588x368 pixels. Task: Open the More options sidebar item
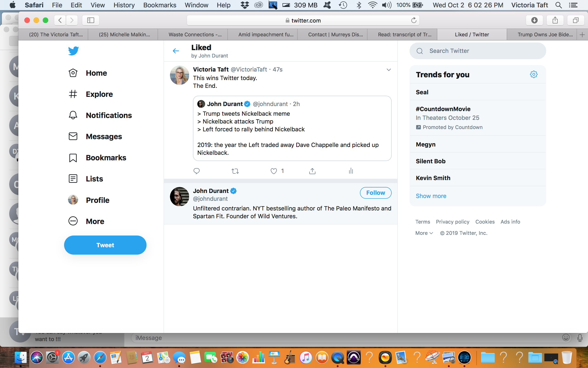click(86, 221)
